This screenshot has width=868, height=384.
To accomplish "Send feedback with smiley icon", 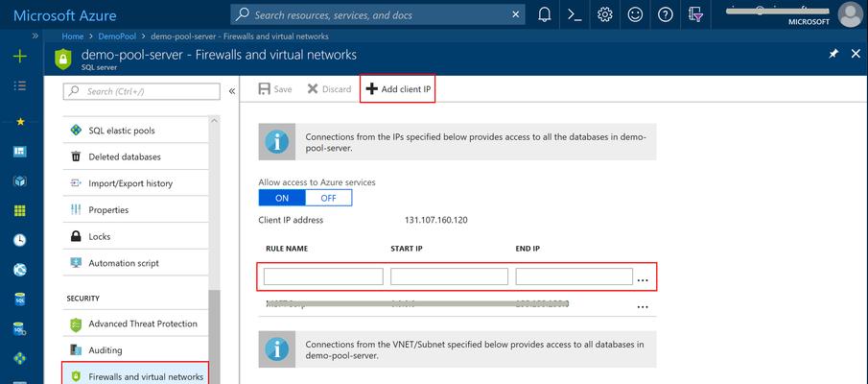I will (x=635, y=15).
